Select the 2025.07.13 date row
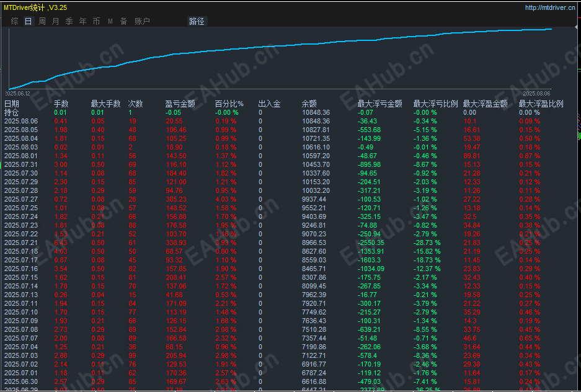This screenshot has width=581, height=392. click(x=20, y=295)
